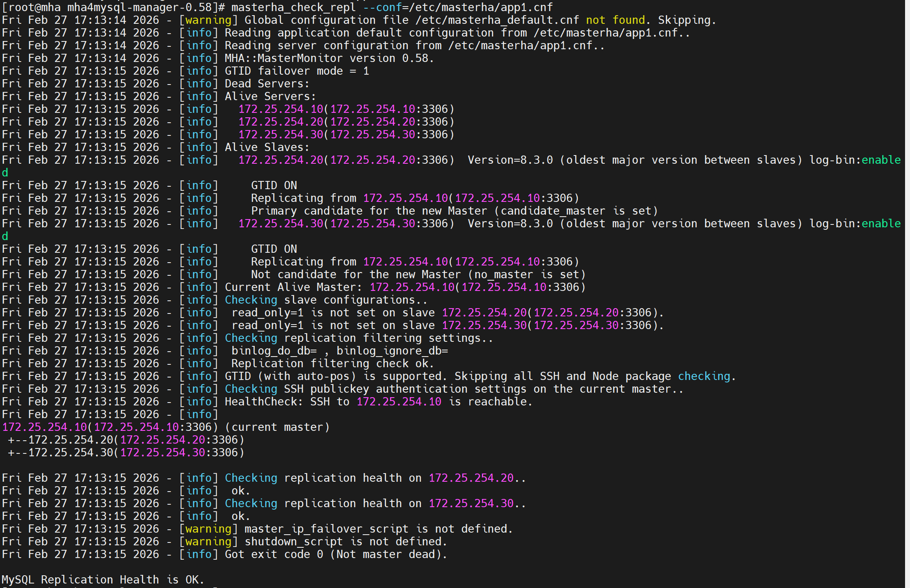Image resolution: width=910 pixels, height=588 pixels.
Task: Click the '(current master)' topology line
Action: coord(277,427)
